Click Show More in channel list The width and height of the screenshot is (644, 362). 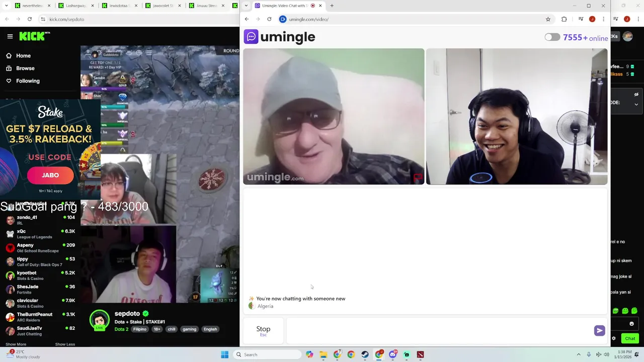tap(16, 344)
